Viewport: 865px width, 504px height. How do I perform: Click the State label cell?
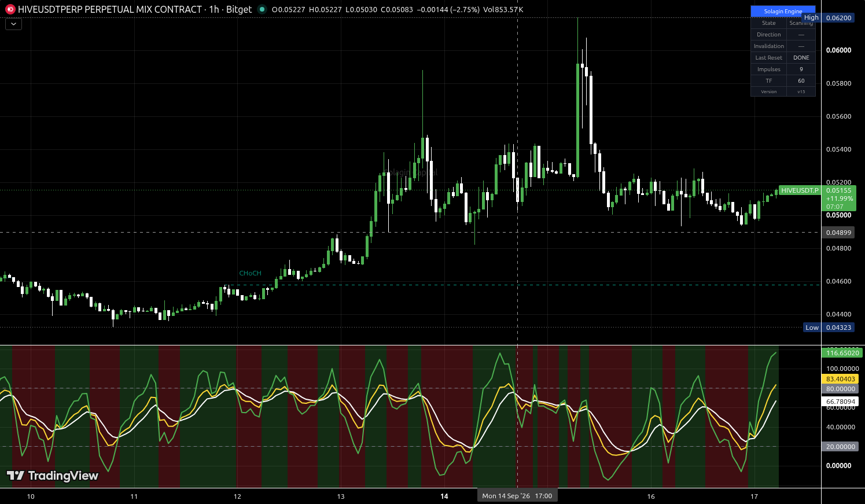[x=769, y=23]
